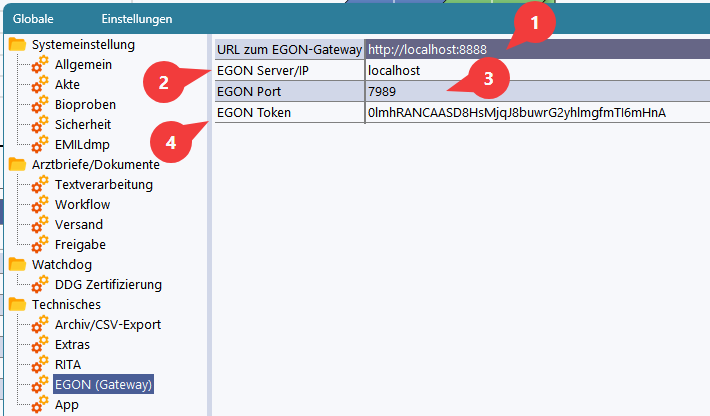
Task: Select the Textverarbeitung settings entry
Action: click(x=104, y=185)
